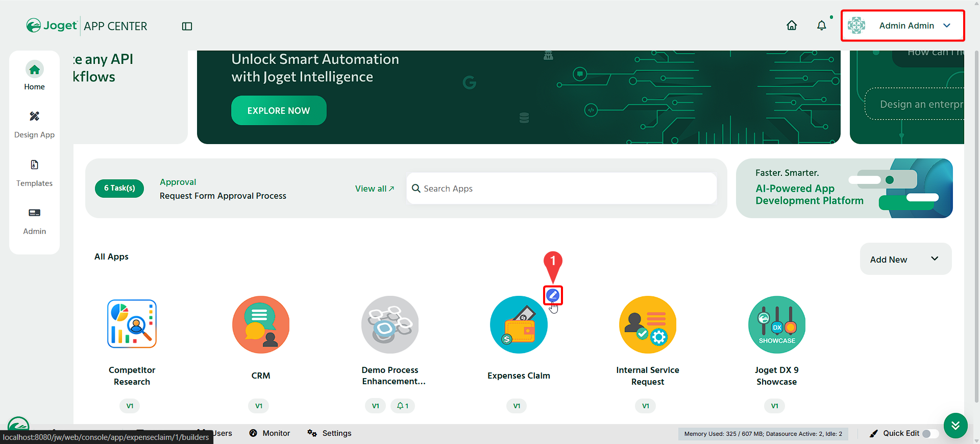This screenshot has width=980, height=444.
Task: Open the Joget DX 9 Showcase icon
Action: (x=777, y=324)
